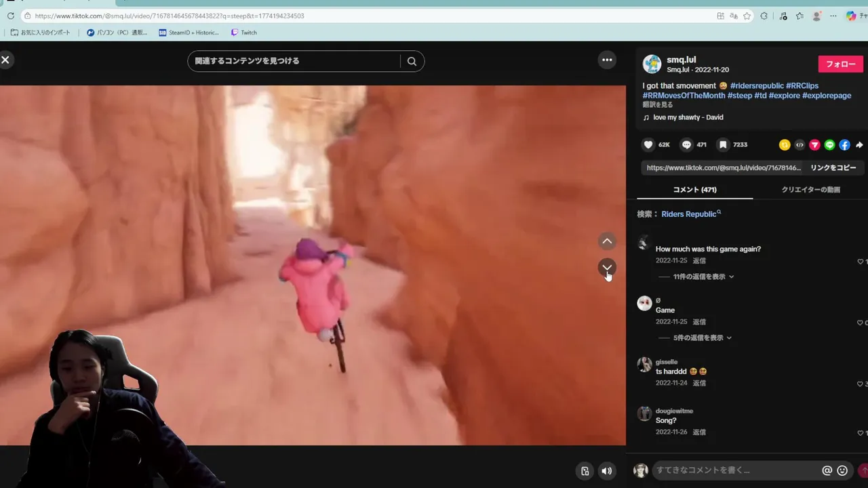
Task: Open the emoji picker in comment box
Action: [842, 470]
